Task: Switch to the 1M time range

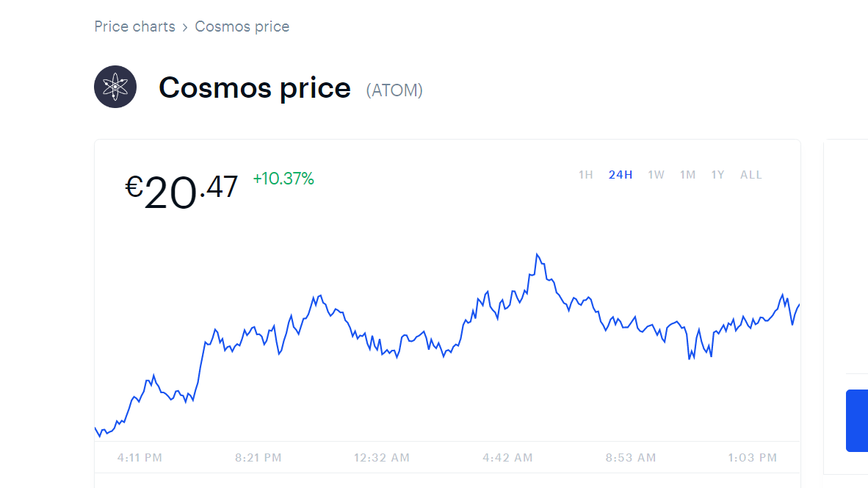Action: point(687,175)
